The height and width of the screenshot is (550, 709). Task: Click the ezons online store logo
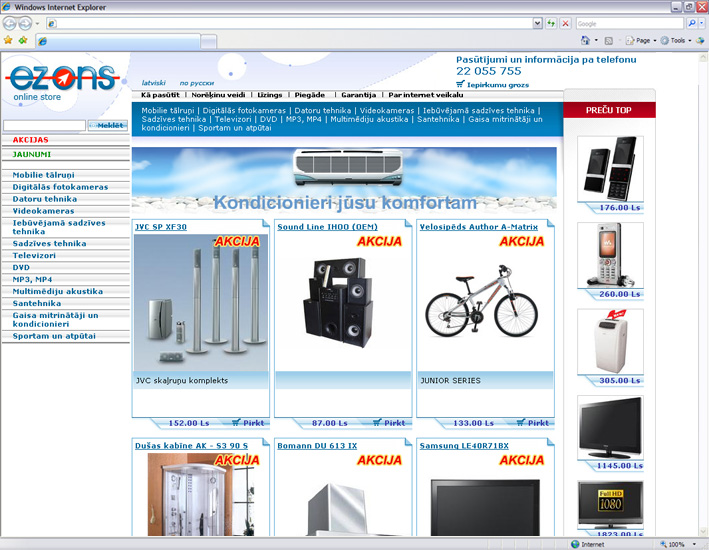(x=62, y=82)
